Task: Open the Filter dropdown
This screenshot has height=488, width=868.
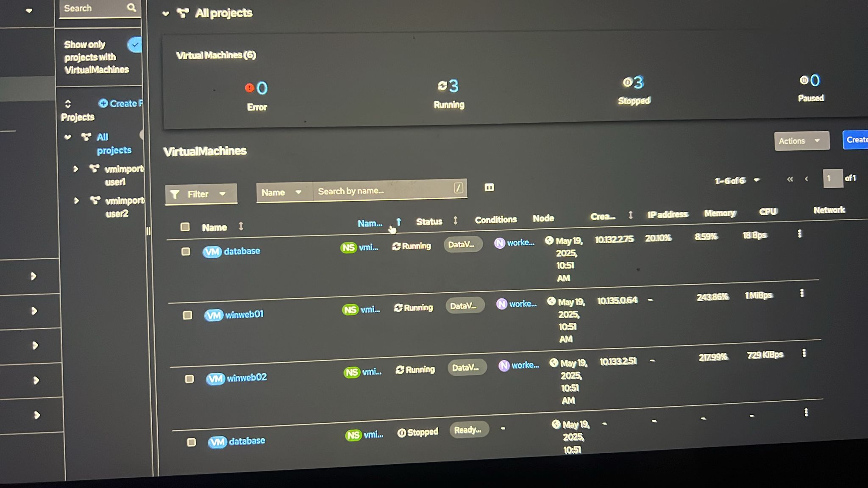Action: pyautogui.click(x=200, y=194)
